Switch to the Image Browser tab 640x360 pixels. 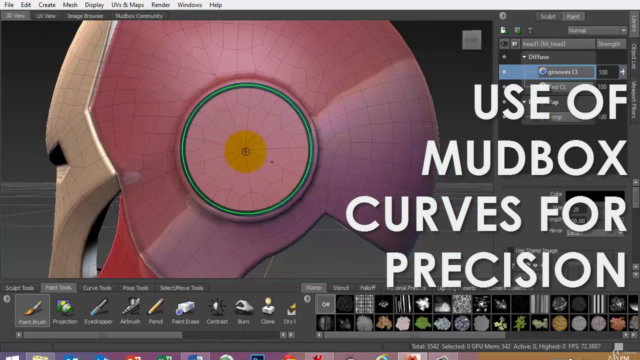(x=85, y=16)
